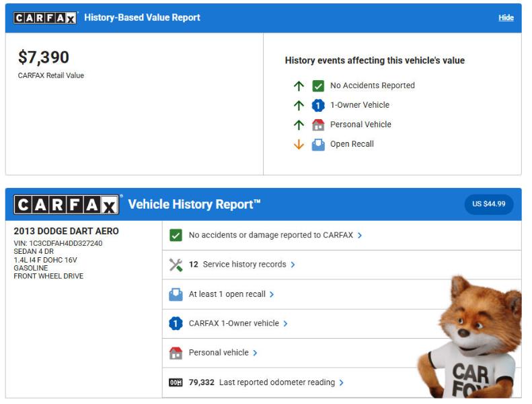Click the CARFAX logo in Value Report header

click(46, 18)
